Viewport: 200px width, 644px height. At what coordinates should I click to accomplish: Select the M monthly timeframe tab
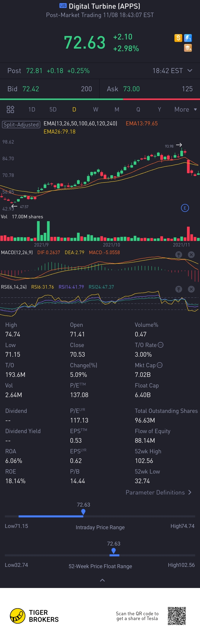[117, 109]
